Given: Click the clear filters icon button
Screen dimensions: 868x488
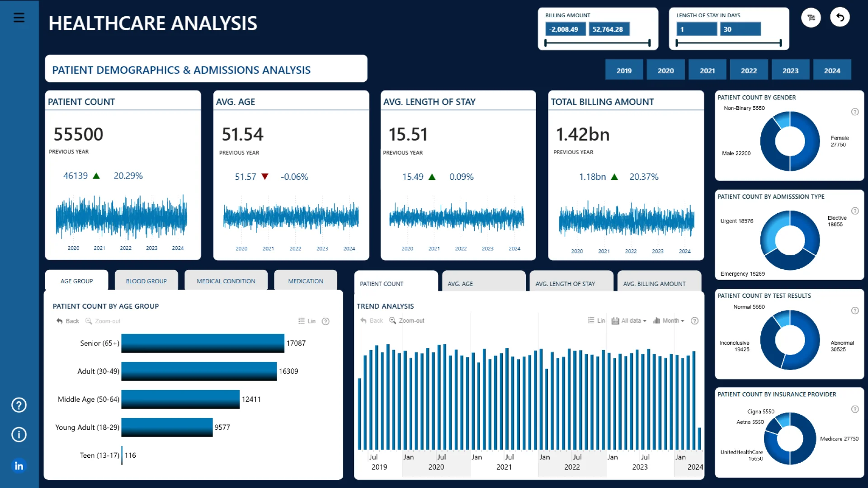Looking at the screenshot, I should pyautogui.click(x=811, y=18).
